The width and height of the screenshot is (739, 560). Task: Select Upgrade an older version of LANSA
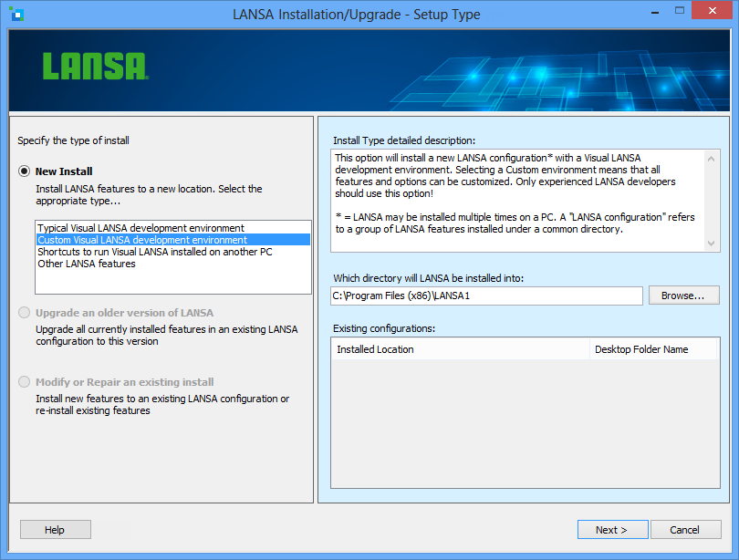[24, 313]
